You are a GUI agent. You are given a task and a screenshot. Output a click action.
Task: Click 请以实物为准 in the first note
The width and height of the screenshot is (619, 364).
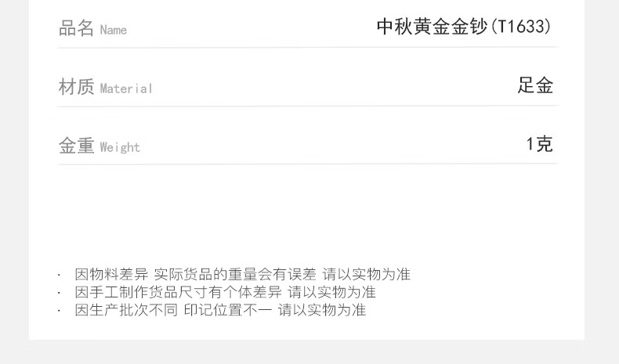[x=367, y=274]
